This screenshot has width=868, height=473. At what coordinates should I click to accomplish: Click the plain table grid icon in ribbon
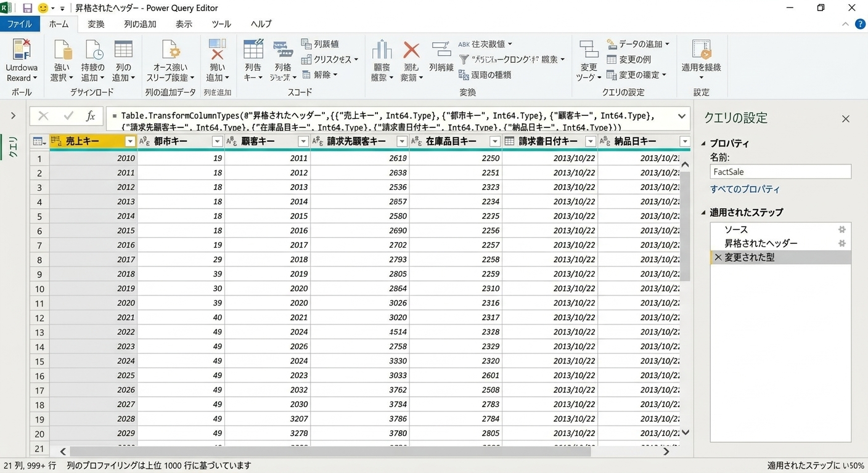pos(123,50)
